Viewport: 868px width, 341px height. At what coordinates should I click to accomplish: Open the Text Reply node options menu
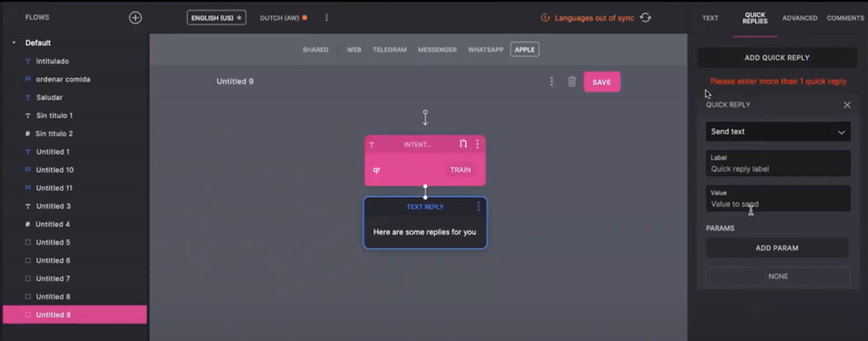[478, 207]
